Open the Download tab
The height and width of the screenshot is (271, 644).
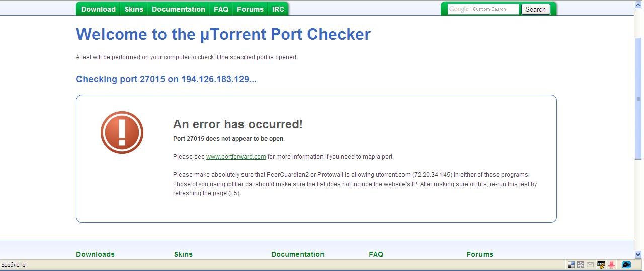click(98, 9)
